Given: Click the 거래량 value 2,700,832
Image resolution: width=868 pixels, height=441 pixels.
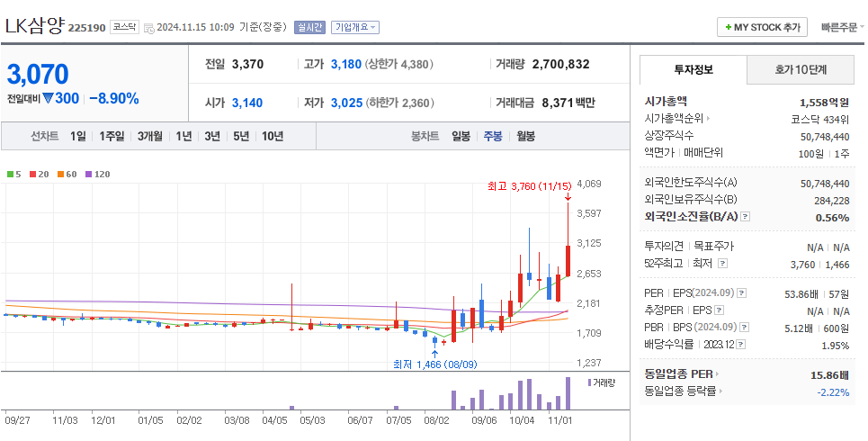Looking at the screenshot, I should [560, 64].
